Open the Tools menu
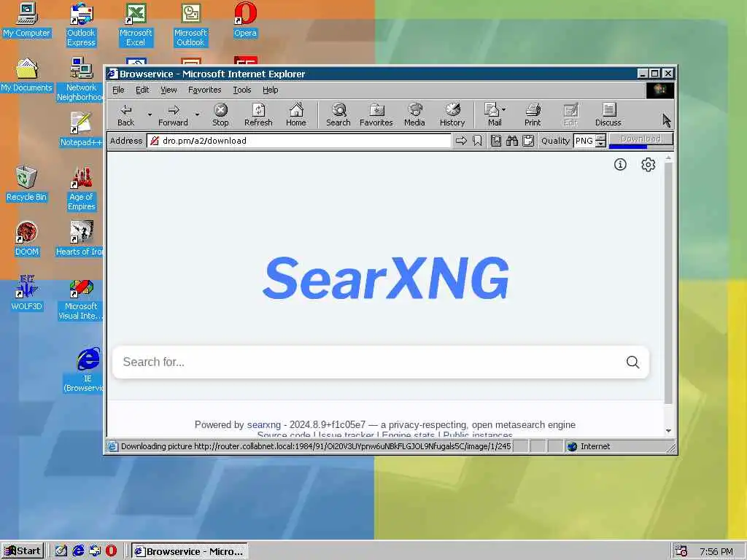This screenshot has width=747, height=560. pos(242,90)
